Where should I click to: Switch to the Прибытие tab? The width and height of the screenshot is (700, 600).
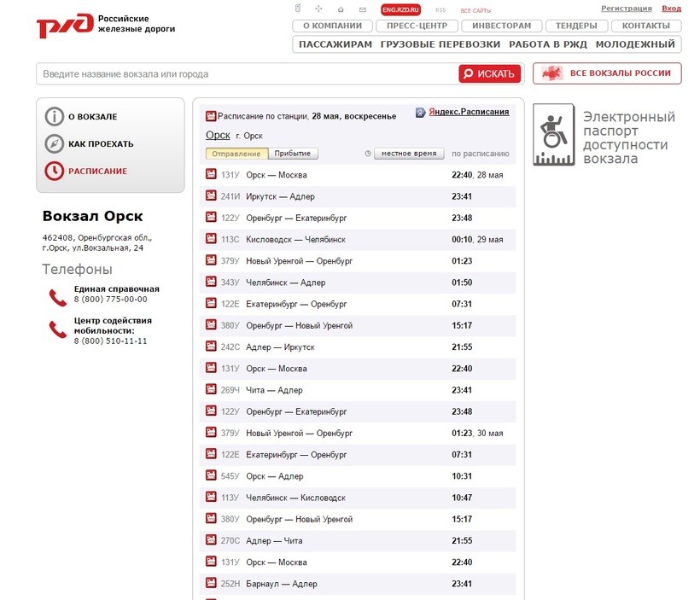point(293,154)
